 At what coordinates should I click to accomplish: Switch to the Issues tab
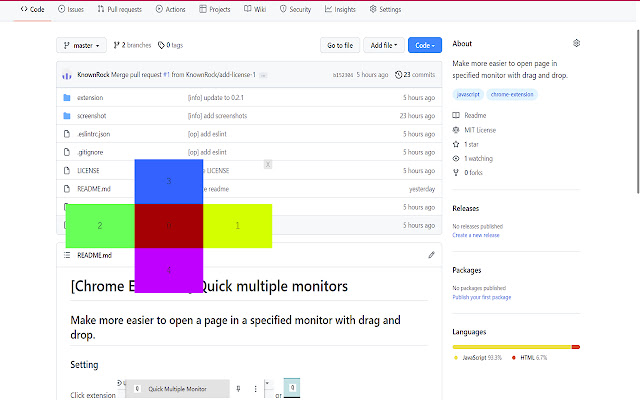(x=71, y=9)
